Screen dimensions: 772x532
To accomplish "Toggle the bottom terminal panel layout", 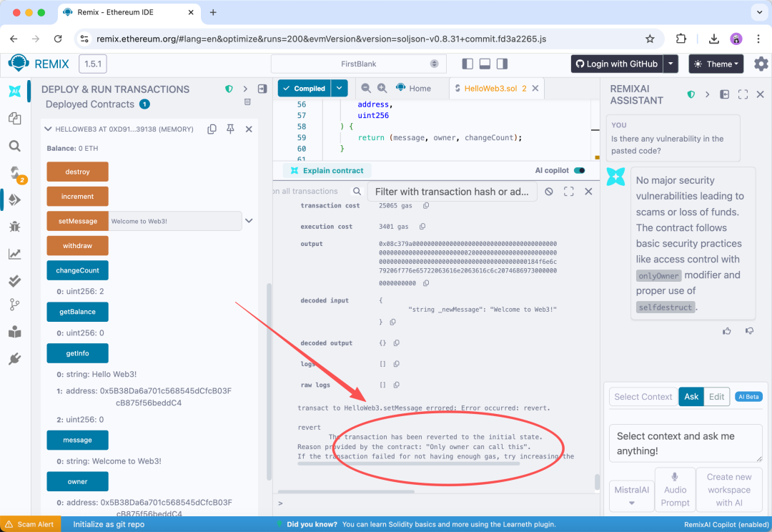I will click(x=485, y=64).
